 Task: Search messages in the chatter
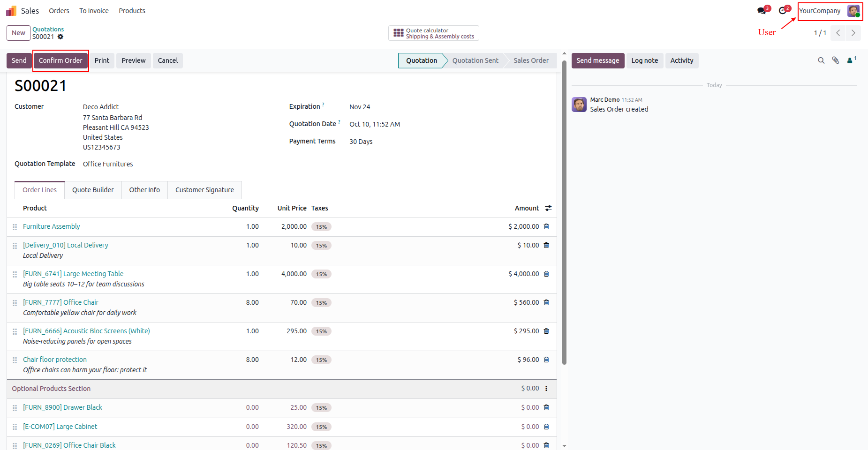(821, 60)
